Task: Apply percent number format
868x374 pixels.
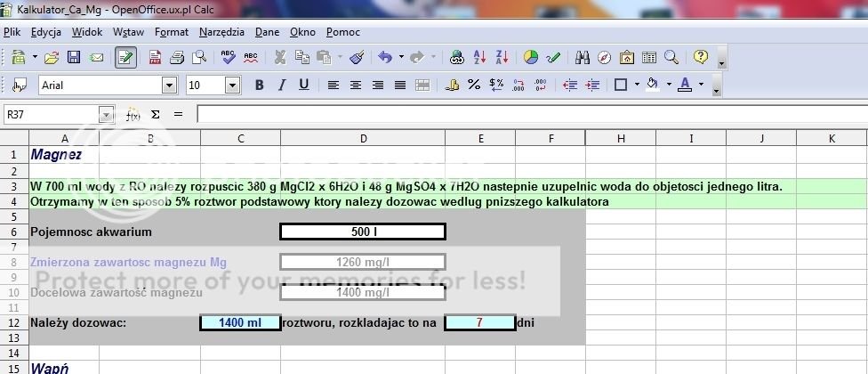Action: (474, 85)
